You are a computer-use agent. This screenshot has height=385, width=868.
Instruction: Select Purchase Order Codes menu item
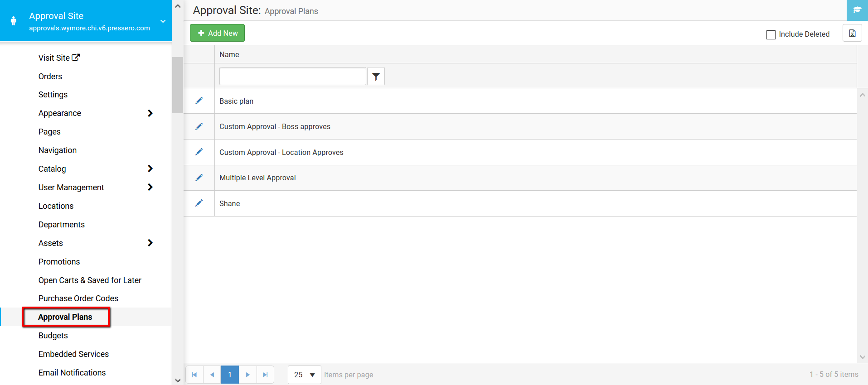click(78, 298)
